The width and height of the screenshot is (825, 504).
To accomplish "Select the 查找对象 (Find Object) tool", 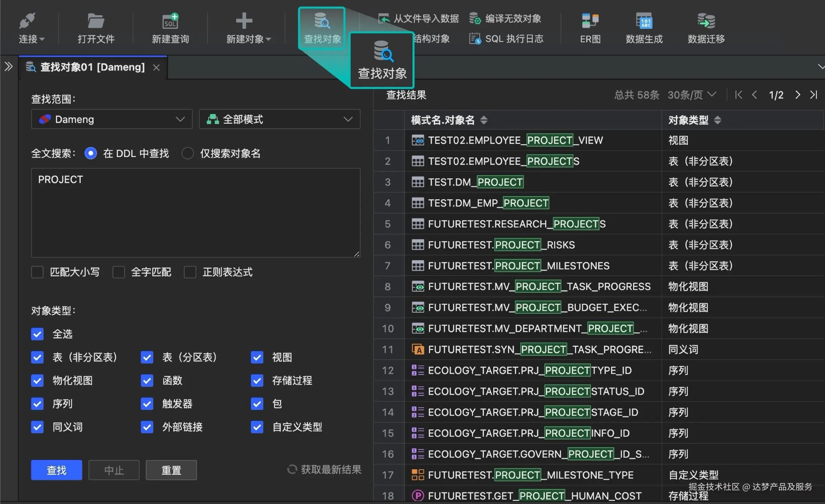I will tap(321, 27).
